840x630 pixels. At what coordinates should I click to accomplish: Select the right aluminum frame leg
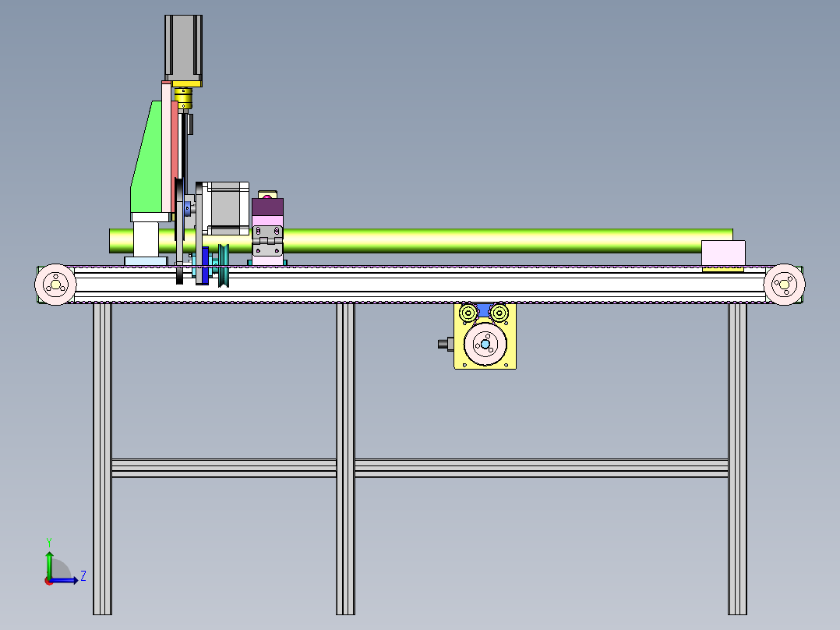[737, 459]
